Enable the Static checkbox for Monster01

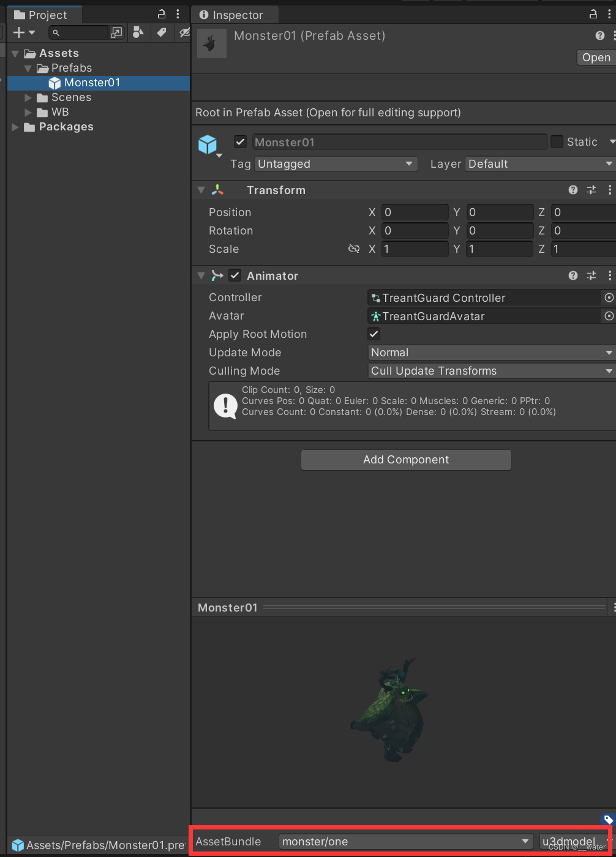pyautogui.click(x=557, y=141)
